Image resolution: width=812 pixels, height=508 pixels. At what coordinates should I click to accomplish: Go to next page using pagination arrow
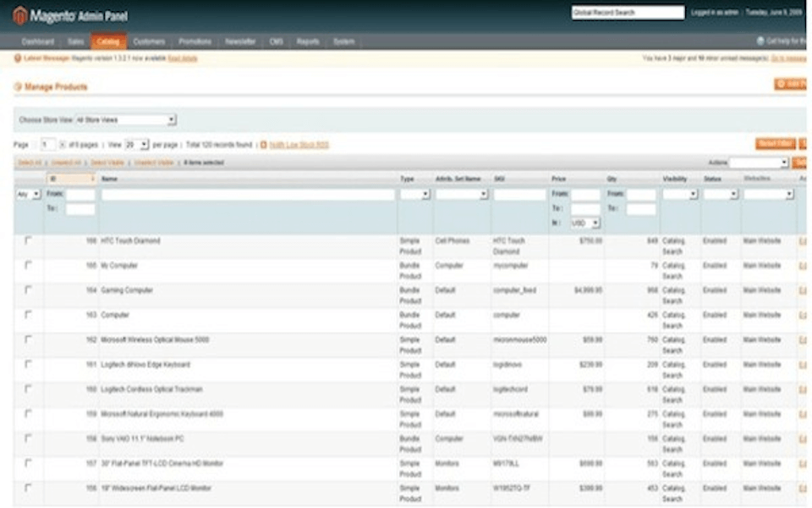pos(62,145)
